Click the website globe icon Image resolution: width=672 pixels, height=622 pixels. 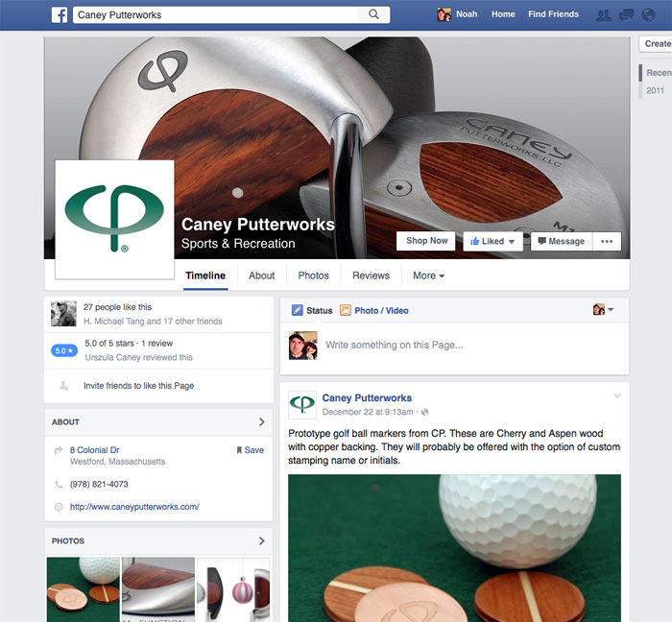click(59, 507)
